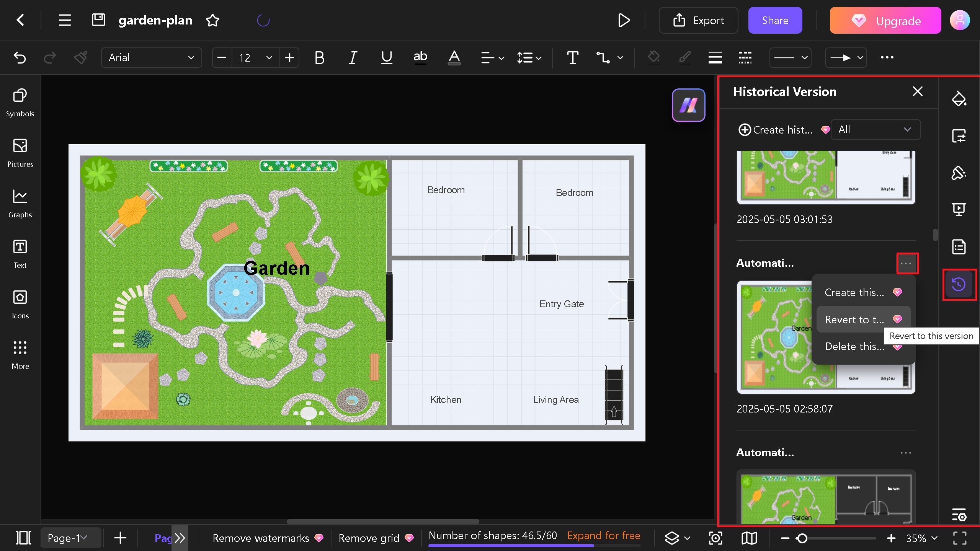Toggle the version history panel icon
This screenshot has height=551, width=980.
(x=959, y=284)
